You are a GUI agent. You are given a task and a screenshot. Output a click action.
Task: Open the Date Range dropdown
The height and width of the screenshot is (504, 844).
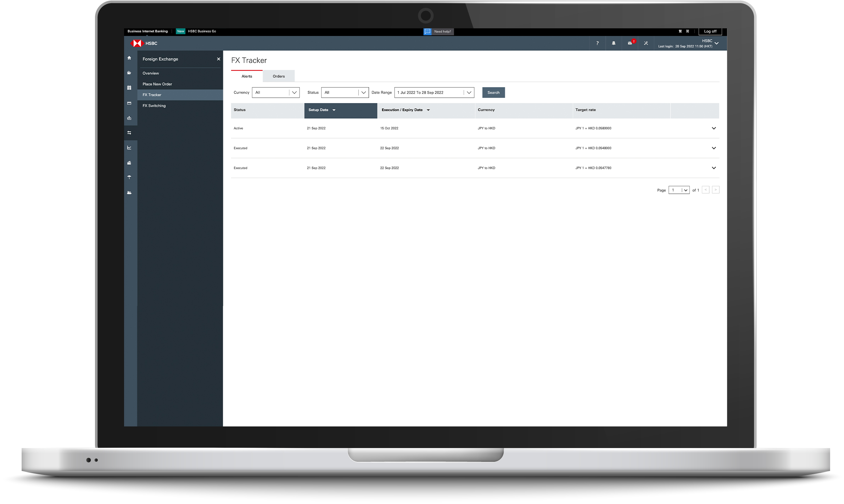434,92
